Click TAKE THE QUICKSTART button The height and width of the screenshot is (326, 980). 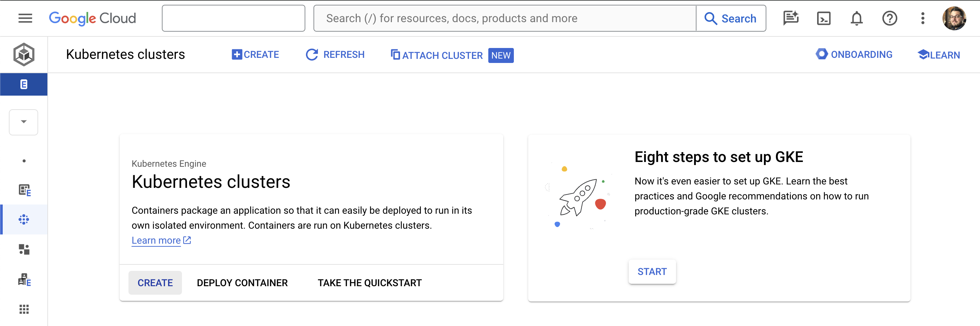370,283
